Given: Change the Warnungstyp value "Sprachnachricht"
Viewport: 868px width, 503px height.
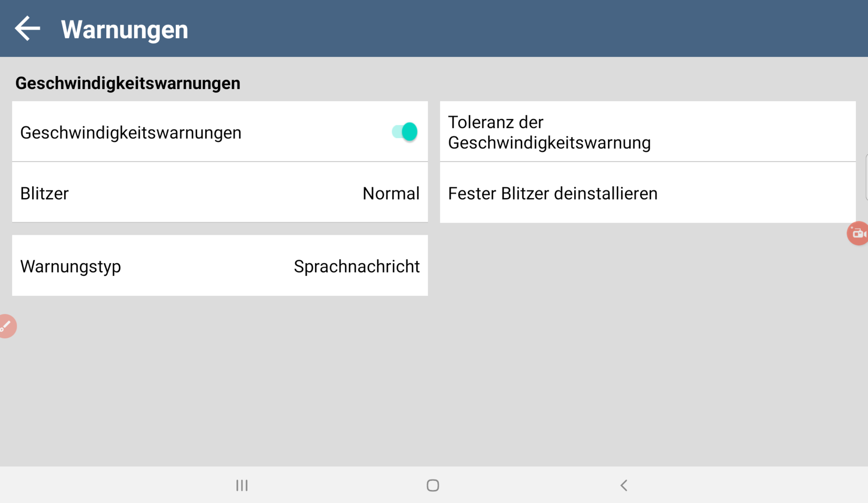Looking at the screenshot, I should pos(356,266).
